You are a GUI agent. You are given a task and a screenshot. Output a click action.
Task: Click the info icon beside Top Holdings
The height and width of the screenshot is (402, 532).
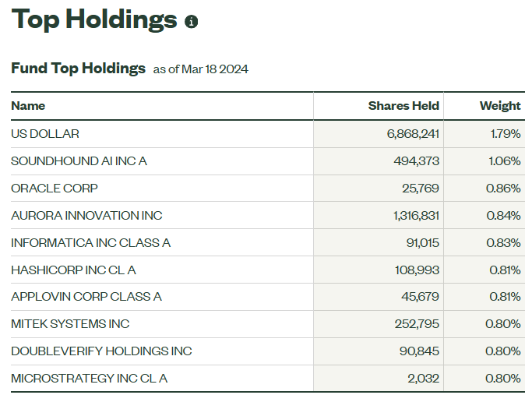click(192, 22)
